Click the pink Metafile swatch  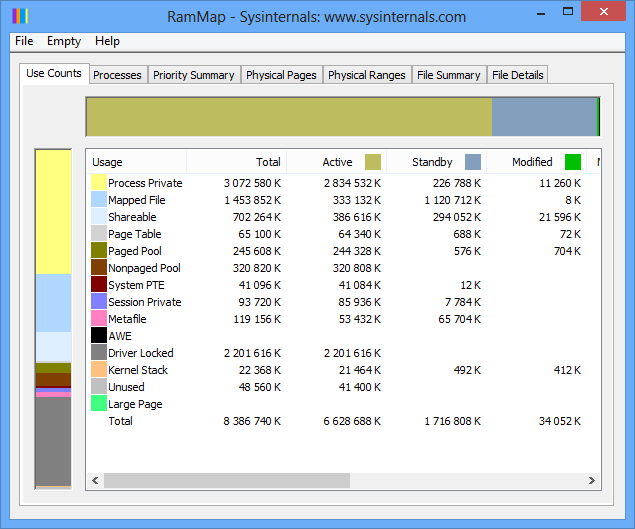(99, 319)
